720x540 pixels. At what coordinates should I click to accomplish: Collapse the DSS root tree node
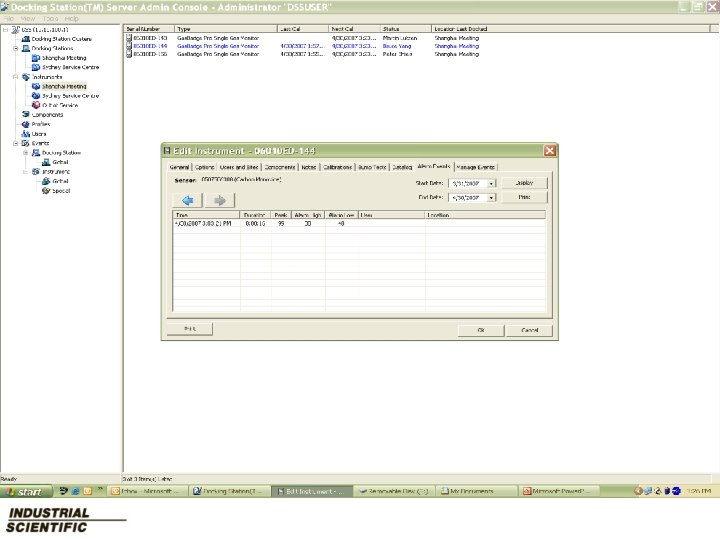coord(6,29)
